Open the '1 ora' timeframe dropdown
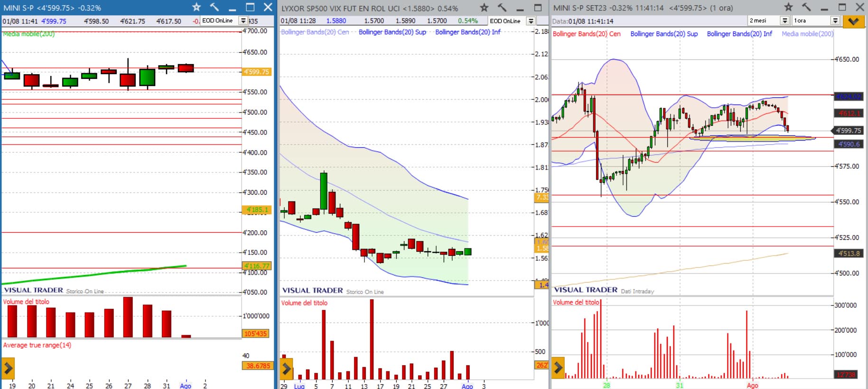This screenshot has height=389, width=868. (835, 20)
